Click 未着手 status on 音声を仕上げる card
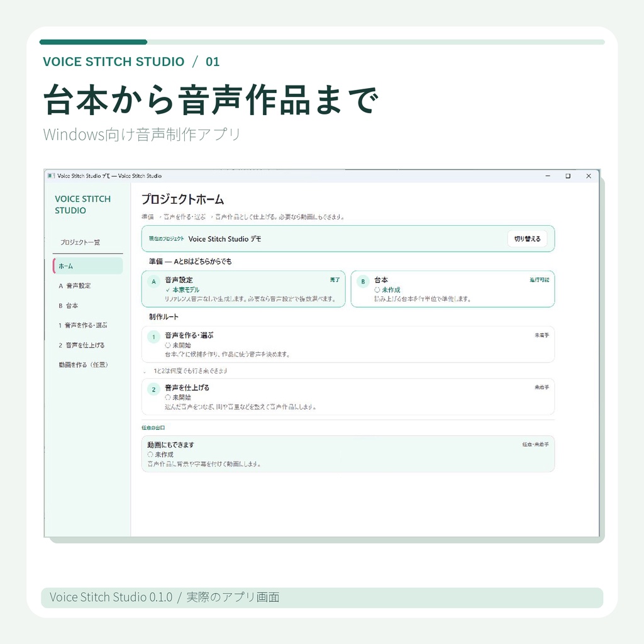Screen dimensions: 644x644 pos(541,387)
